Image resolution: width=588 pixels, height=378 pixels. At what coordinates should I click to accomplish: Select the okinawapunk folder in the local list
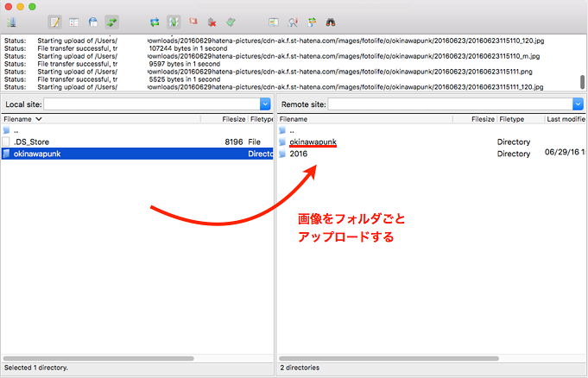137,154
